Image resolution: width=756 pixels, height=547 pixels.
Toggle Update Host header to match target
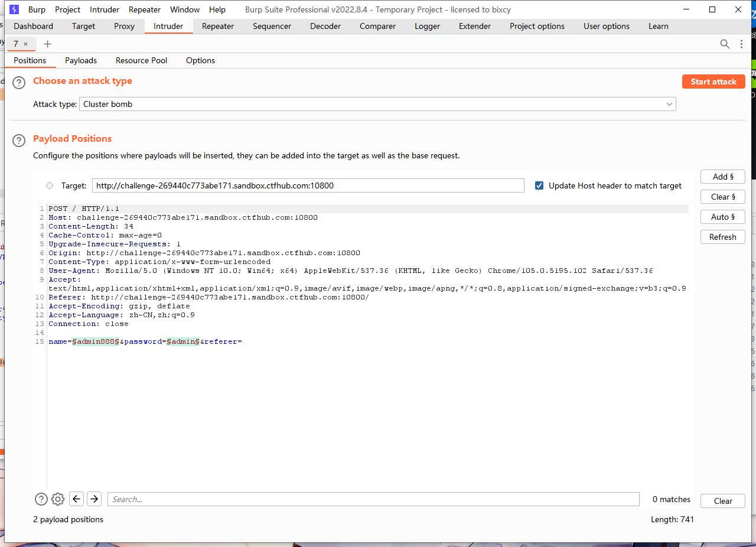[539, 185]
